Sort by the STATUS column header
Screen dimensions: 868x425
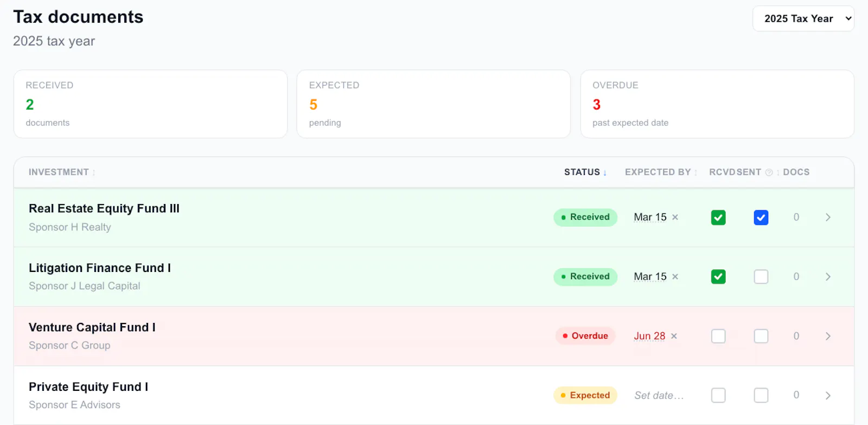[585, 172]
